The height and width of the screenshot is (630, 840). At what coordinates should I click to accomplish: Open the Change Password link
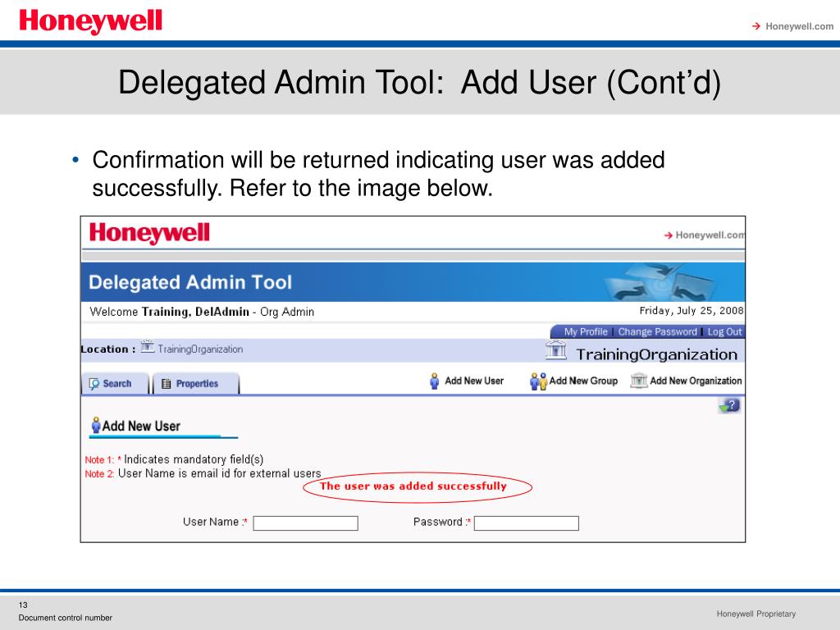(657, 331)
